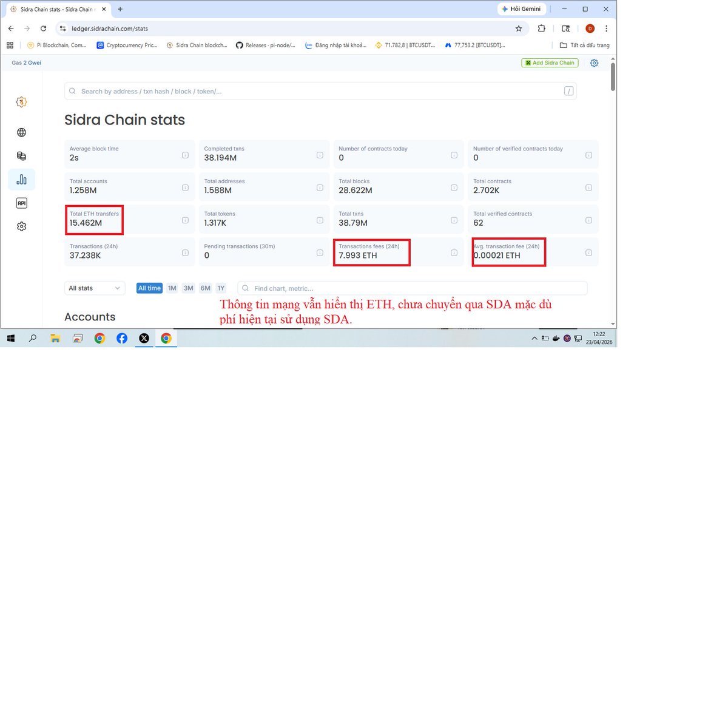Open 71.782,8 BTCUSDT bookmark
The width and height of the screenshot is (728, 724).
pos(405,45)
